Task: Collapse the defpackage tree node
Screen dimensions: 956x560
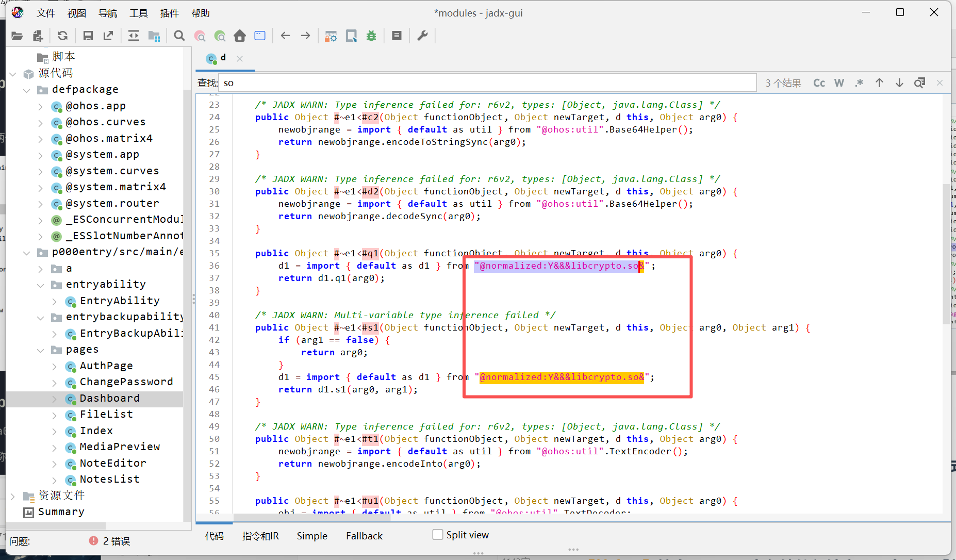Action: [x=27, y=90]
